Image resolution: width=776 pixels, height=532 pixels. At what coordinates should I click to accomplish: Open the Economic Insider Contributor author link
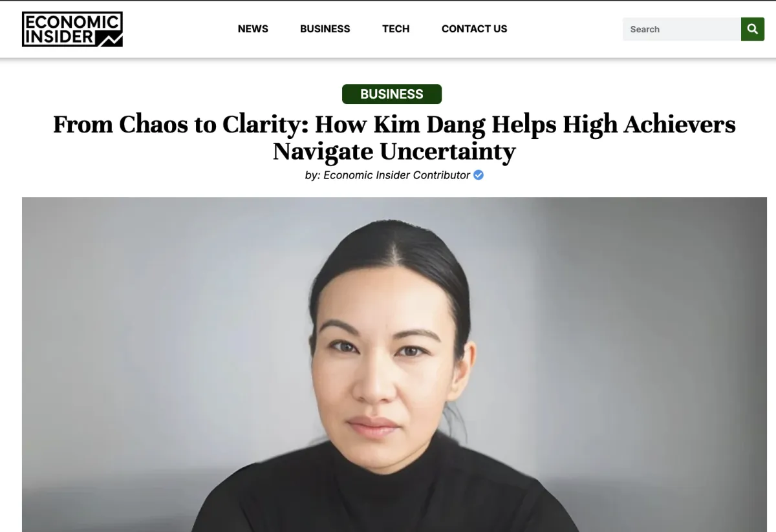click(x=396, y=175)
